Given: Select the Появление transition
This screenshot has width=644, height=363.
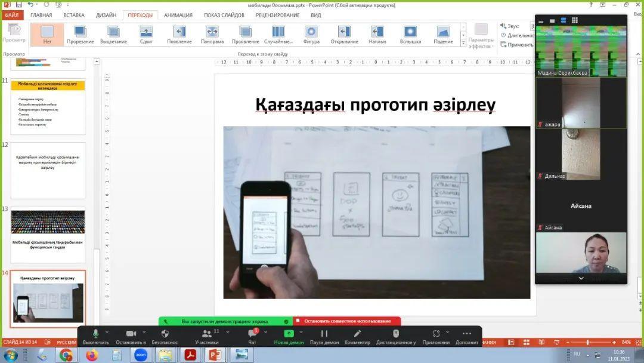Looking at the screenshot, I should 179,35.
